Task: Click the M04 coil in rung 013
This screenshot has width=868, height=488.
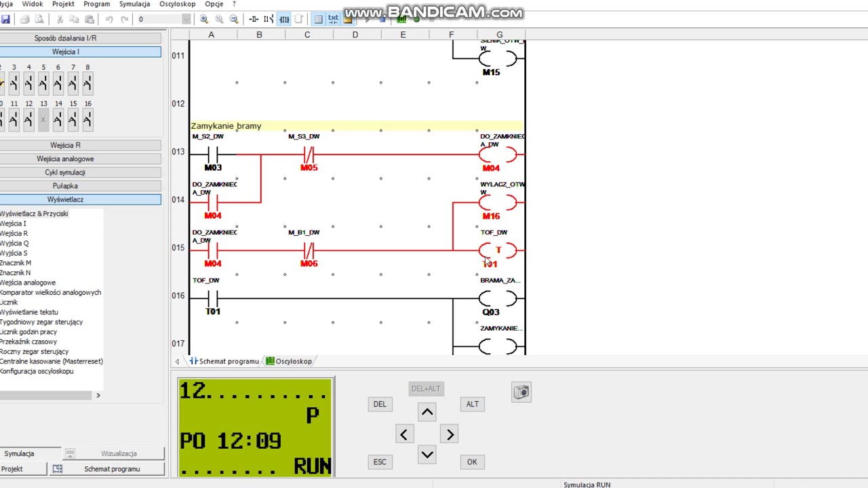Action: 498,156
